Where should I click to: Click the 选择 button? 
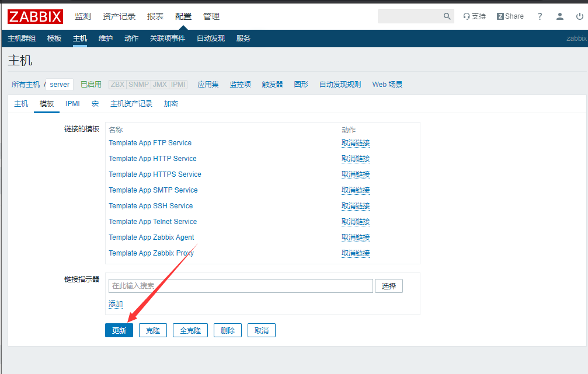(x=389, y=286)
